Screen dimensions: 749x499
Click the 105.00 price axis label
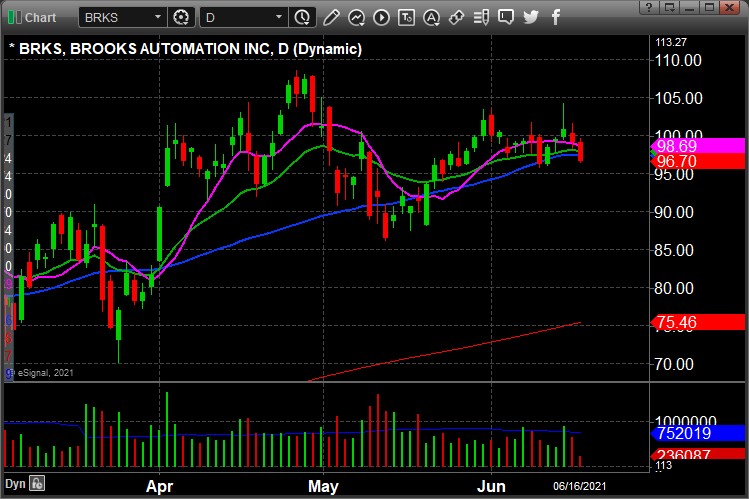[678, 98]
